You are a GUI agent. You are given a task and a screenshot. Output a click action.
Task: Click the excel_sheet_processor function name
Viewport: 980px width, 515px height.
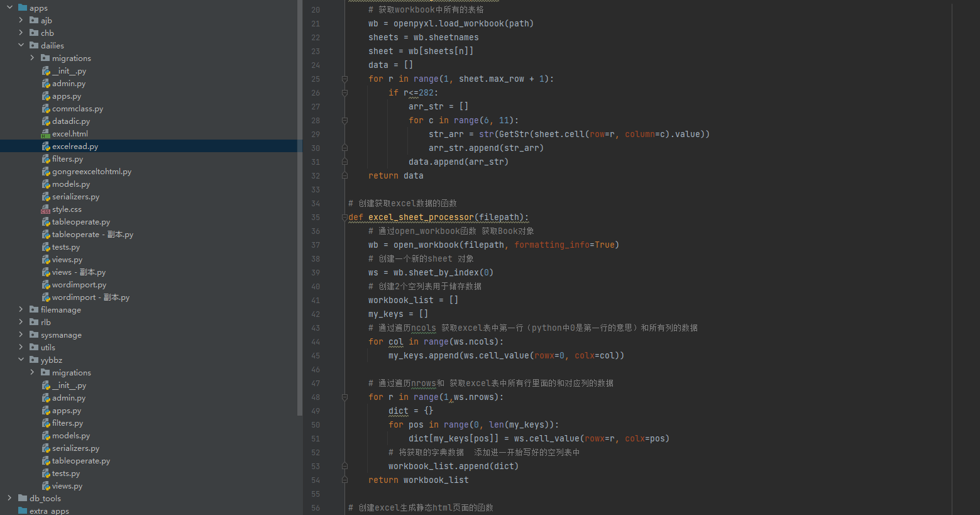tap(421, 217)
